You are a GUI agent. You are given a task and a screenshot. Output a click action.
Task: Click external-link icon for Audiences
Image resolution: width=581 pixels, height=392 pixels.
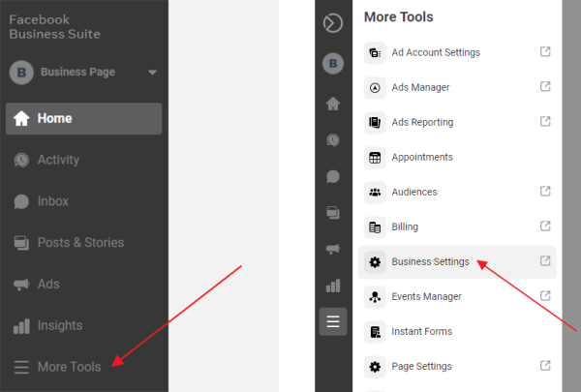(x=545, y=191)
